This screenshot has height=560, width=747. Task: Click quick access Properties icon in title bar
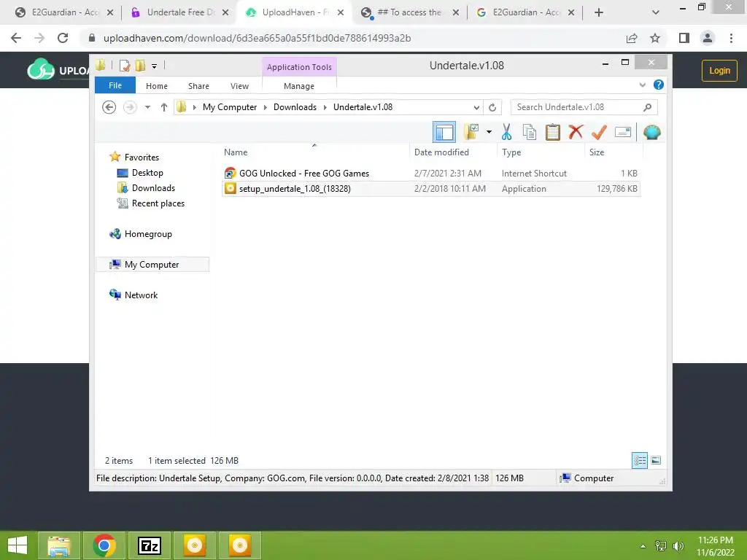click(125, 65)
